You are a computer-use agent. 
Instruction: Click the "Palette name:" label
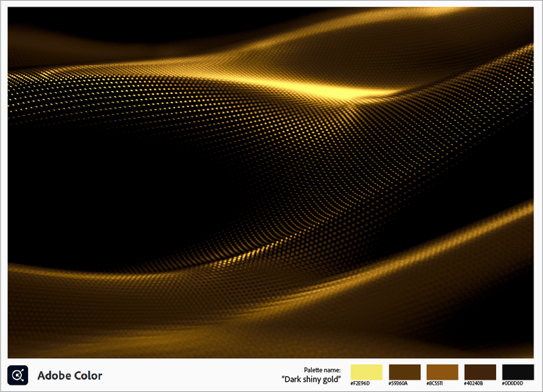[x=322, y=370]
